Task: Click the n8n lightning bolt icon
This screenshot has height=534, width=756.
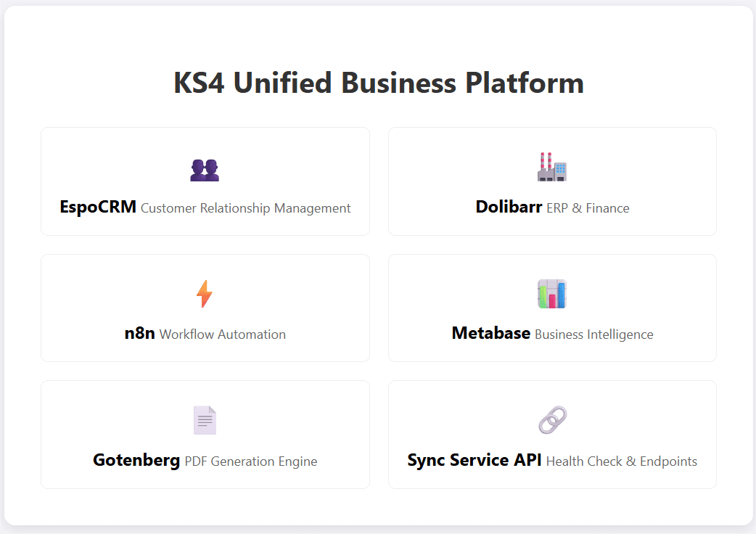Action: point(205,294)
